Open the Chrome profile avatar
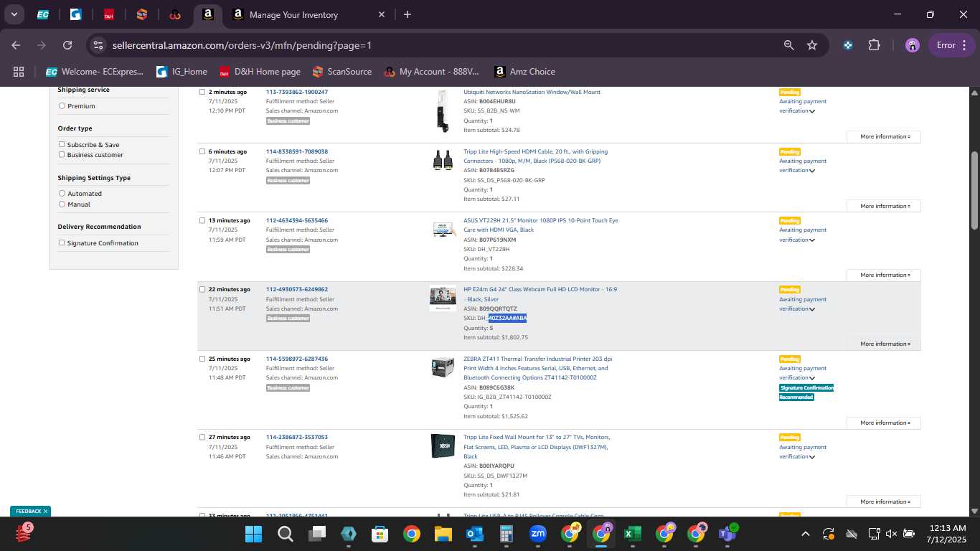The width and height of the screenshot is (980, 551). [913, 45]
